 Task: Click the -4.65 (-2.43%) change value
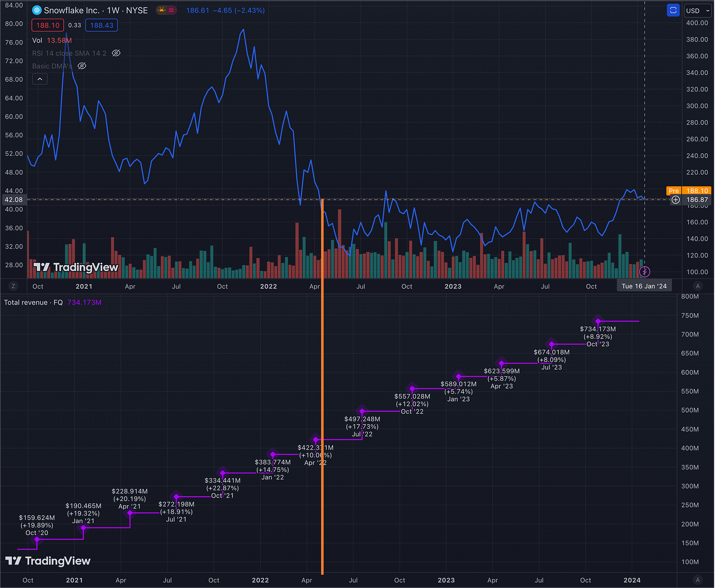pos(239,10)
